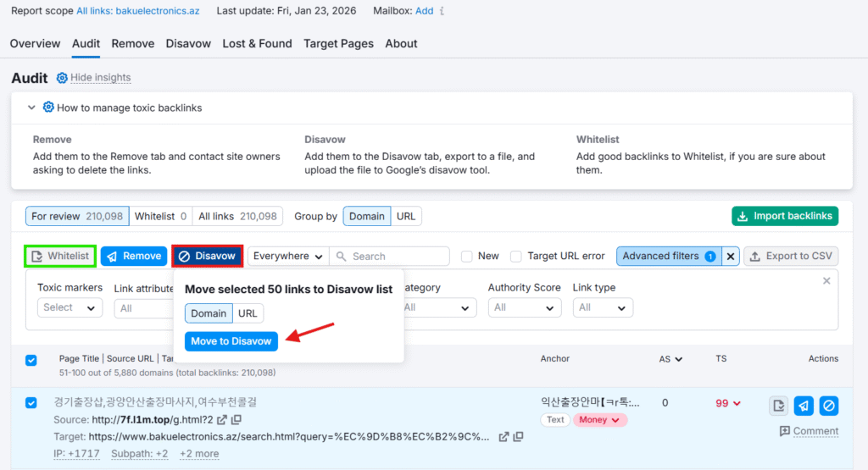
Task: Click the Comment icon link
Action: (809, 431)
